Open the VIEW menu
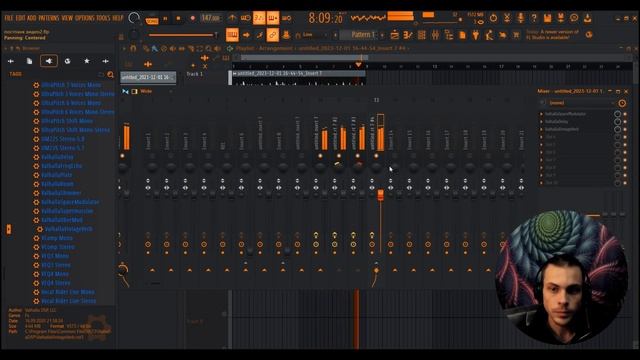 pyautogui.click(x=67, y=18)
